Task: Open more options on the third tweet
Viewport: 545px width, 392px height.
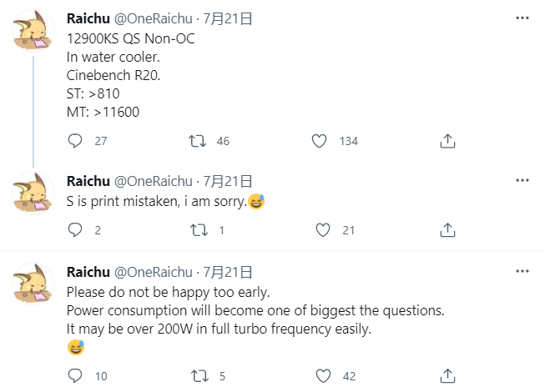Action: point(522,271)
